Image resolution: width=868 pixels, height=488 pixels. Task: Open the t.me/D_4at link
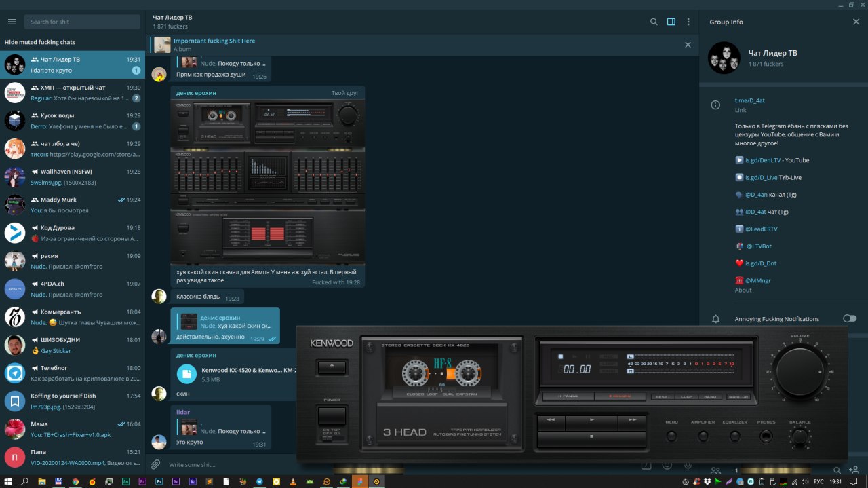750,100
